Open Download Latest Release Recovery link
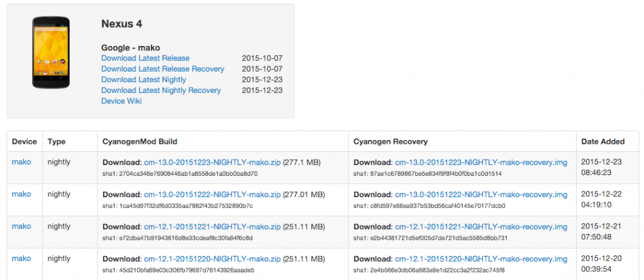644x280 pixels. (163, 69)
